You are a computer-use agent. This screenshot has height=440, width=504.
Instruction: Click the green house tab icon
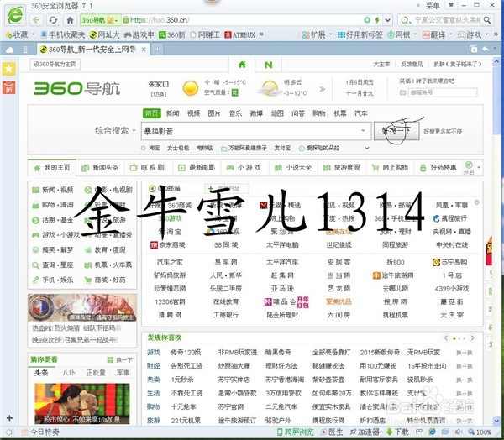(x=242, y=65)
